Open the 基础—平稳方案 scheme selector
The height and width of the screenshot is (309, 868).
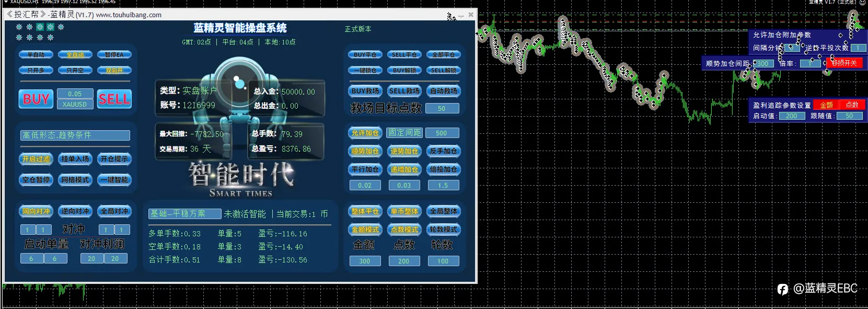pos(184,214)
